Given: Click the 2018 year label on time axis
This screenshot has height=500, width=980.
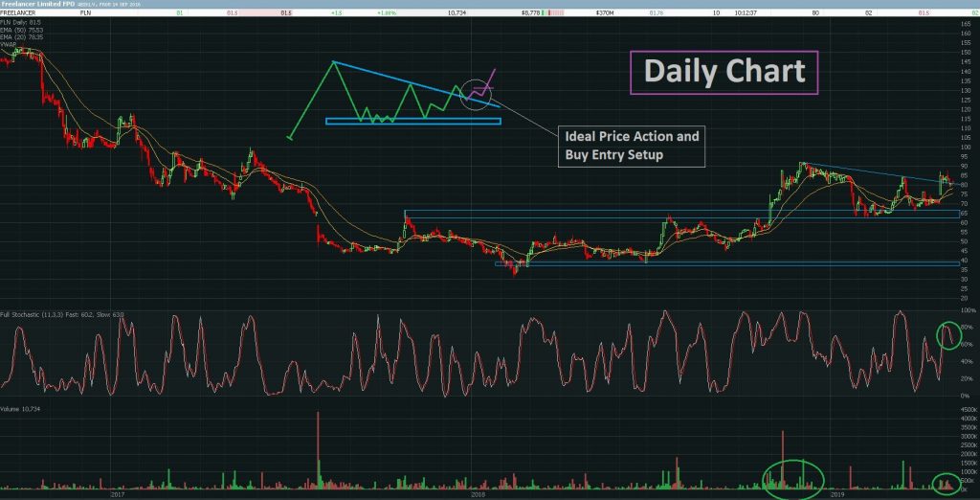Looking at the screenshot, I should [478, 494].
